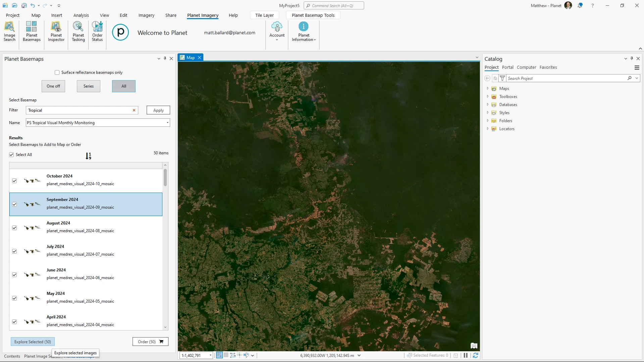
Task: Open the Image Search tool
Action: coord(9,31)
